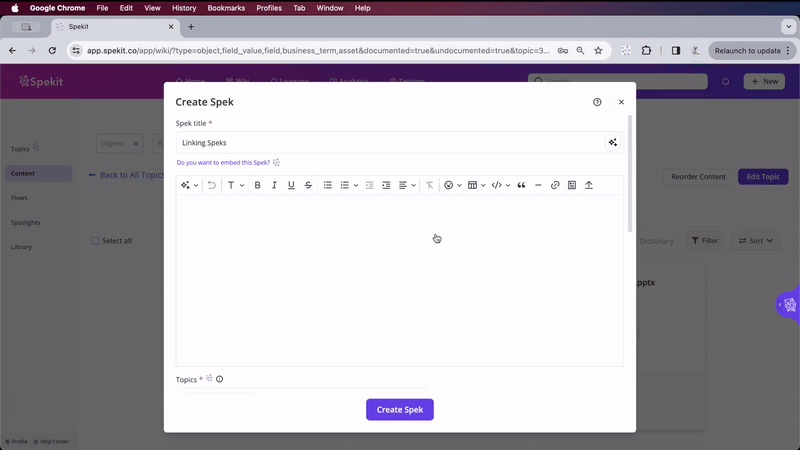This screenshot has height=450, width=800.
Task: Open the emoji picker dropdown
Action: 452,185
